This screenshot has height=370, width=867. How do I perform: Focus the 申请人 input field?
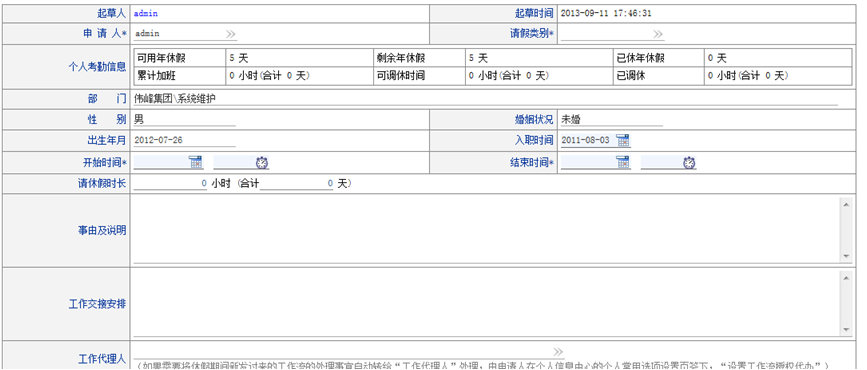click(179, 34)
